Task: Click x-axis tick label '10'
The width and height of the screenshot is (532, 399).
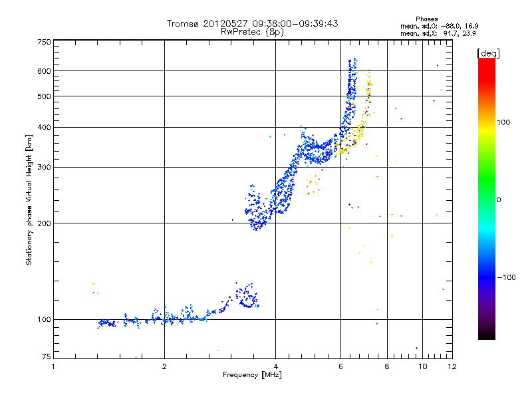Action: (x=422, y=366)
